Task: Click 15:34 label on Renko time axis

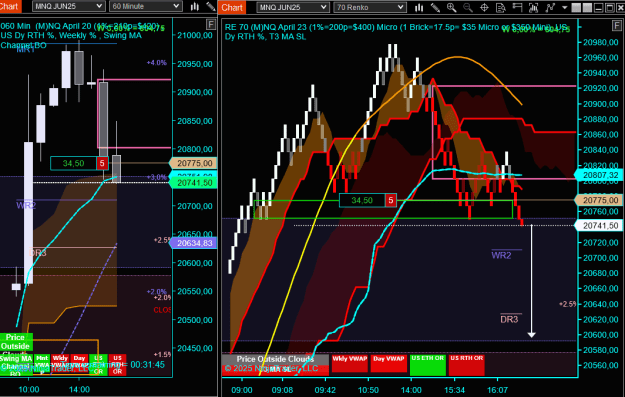Action: [x=454, y=389]
